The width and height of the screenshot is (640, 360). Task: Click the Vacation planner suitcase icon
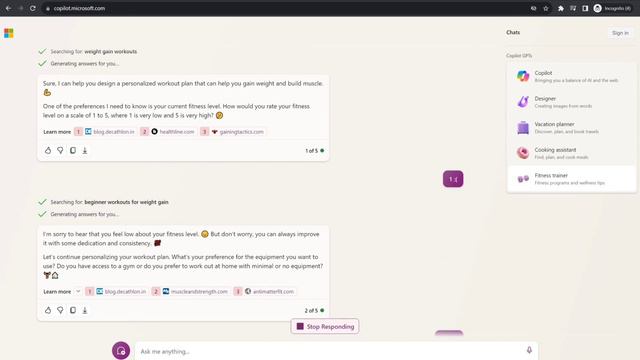523,127
